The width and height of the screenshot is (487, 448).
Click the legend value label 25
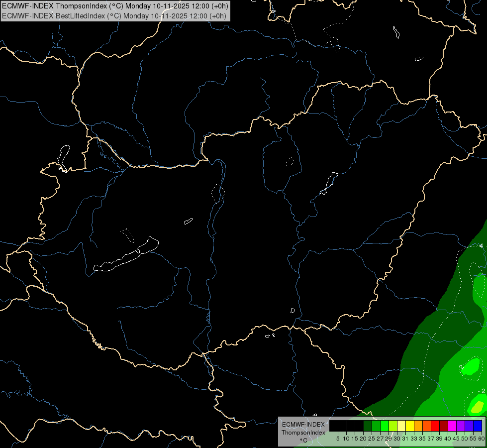click(x=372, y=439)
